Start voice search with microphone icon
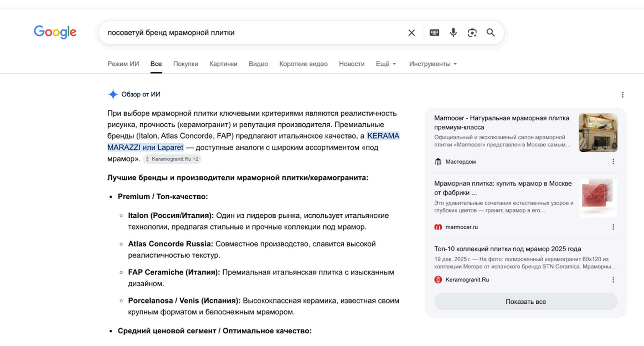644x346 pixels. (x=453, y=33)
